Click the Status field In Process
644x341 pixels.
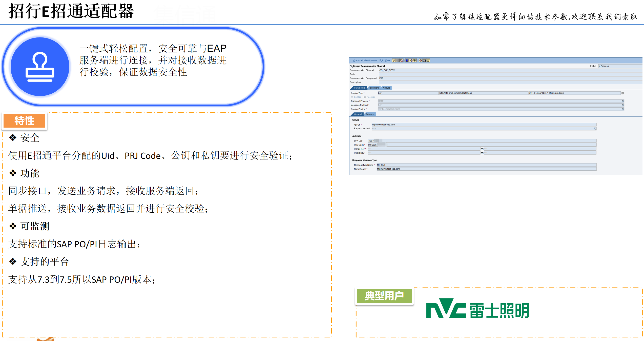(620, 66)
